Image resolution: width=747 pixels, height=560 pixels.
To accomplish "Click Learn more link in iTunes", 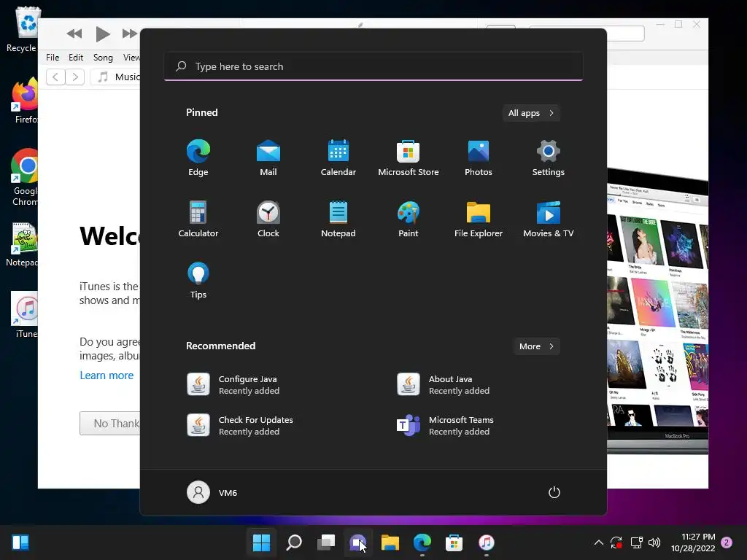I will coord(107,376).
